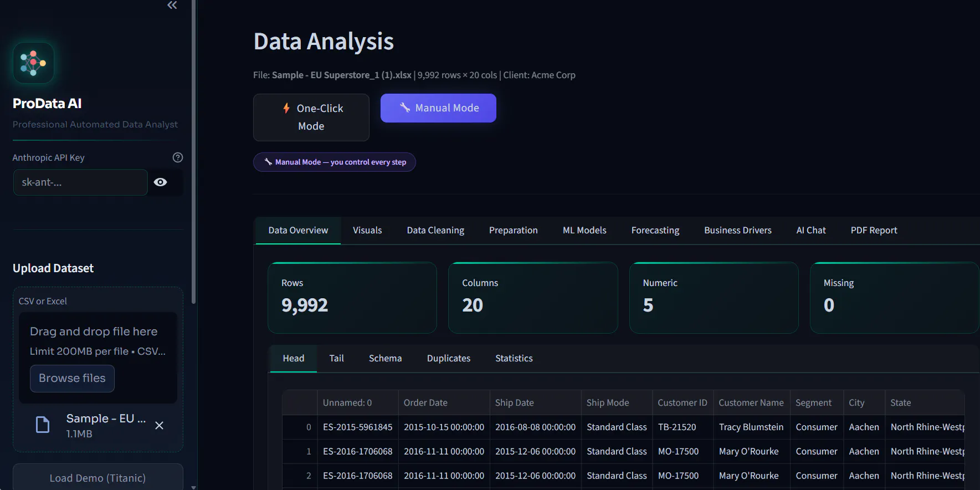Click the sidebar vertical scrollbar
This screenshot has height=490, width=980.
193,152
